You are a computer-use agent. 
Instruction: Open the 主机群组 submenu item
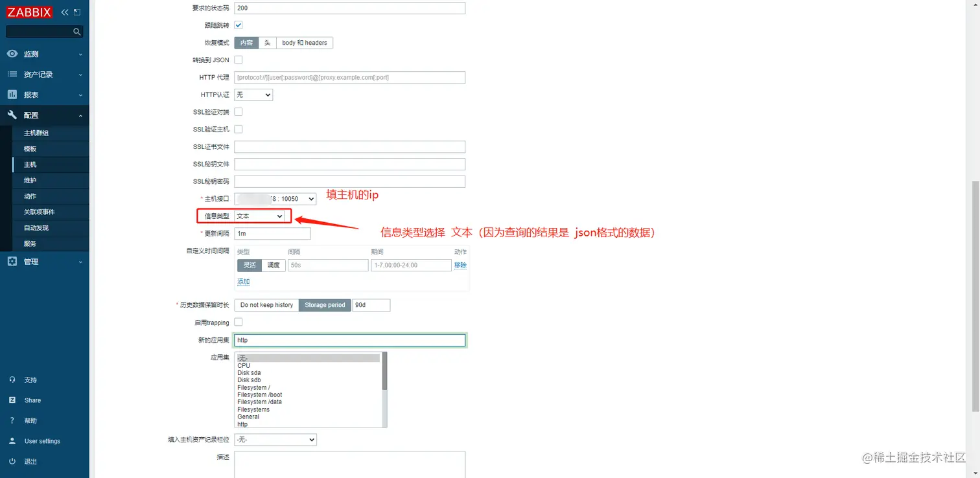tap(51, 133)
